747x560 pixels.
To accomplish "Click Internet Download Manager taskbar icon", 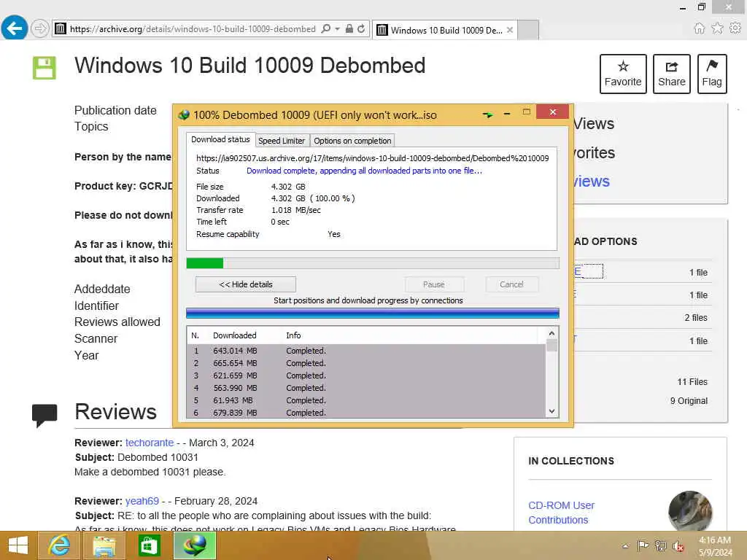I will coord(194,545).
